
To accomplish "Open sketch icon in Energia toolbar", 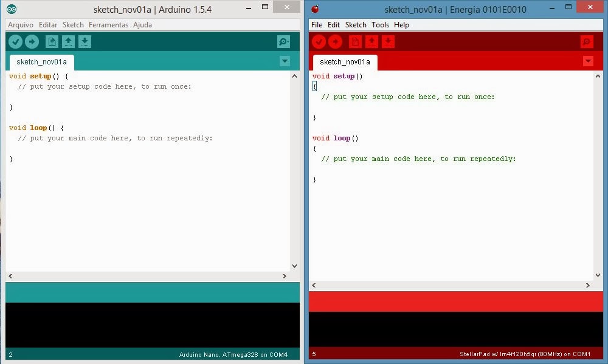I will tap(371, 41).
